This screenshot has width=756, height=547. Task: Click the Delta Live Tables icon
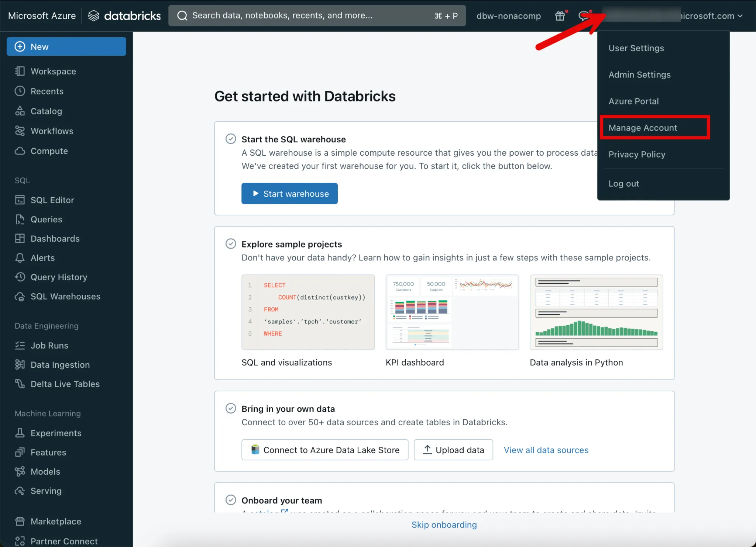pos(20,384)
